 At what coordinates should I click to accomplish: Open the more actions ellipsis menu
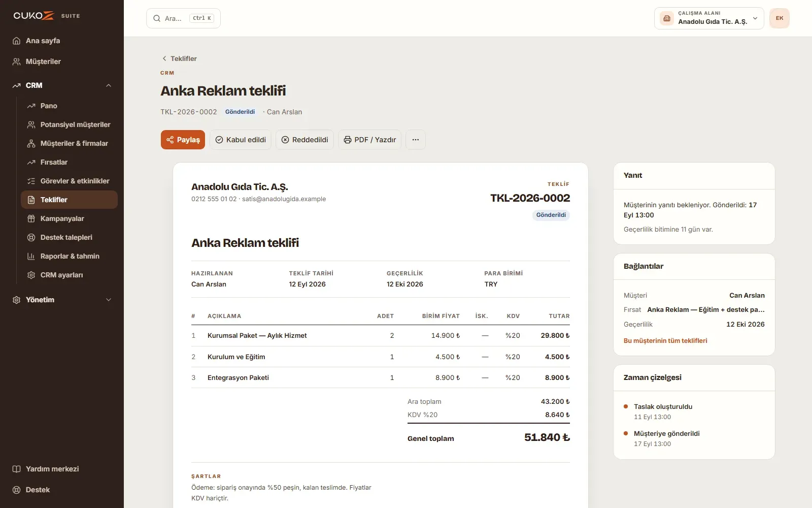coord(416,140)
